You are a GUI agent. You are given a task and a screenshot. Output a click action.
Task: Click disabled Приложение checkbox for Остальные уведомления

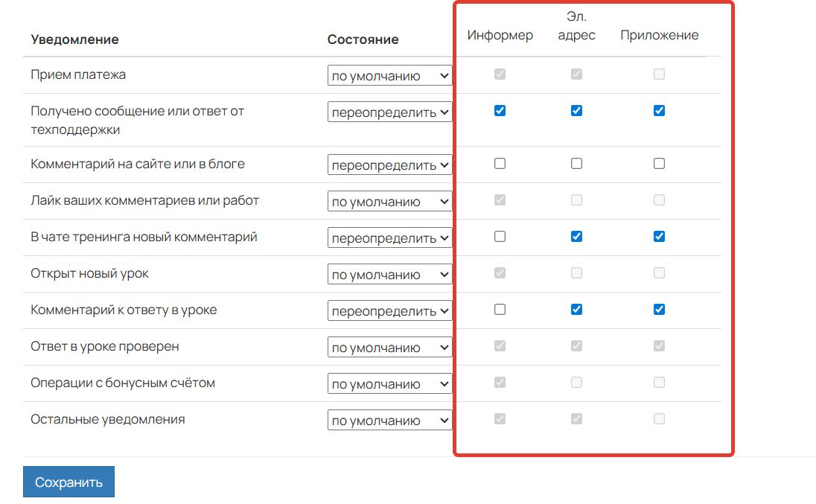click(x=659, y=418)
